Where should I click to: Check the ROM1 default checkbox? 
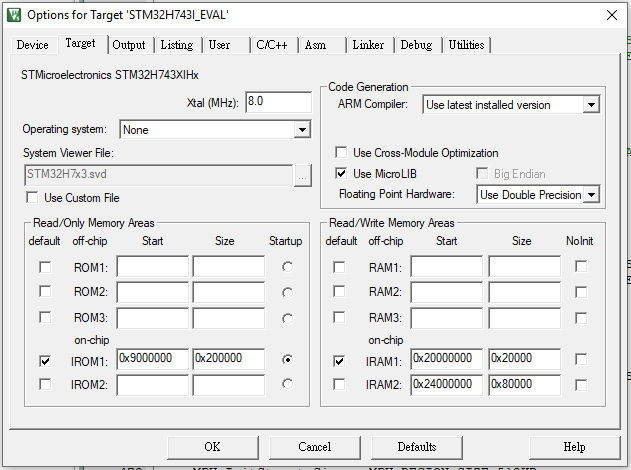45,267
